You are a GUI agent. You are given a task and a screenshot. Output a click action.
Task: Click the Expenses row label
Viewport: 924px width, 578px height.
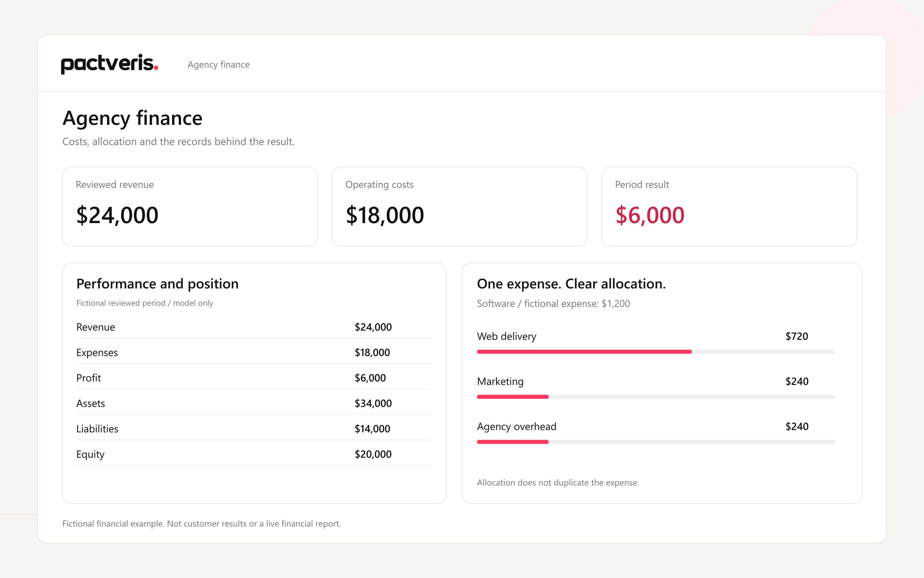point(97,353)
